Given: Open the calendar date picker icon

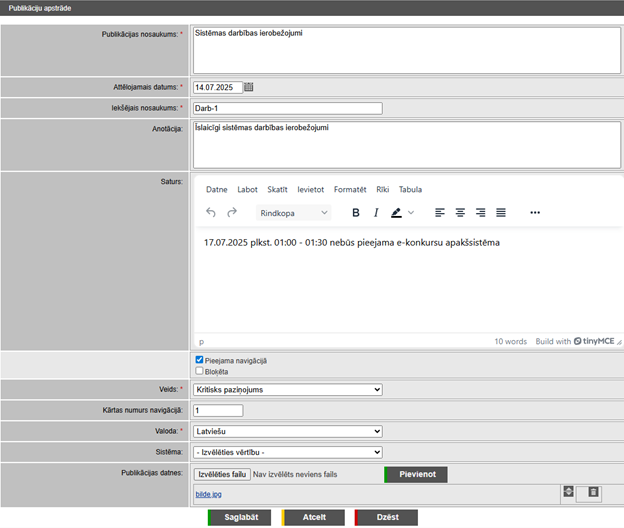Looking at the screenshot, I should tap(249, 87).
